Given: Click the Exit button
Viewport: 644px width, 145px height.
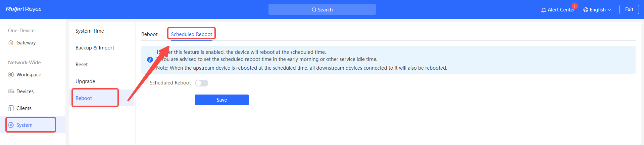Looking at the screenshot, I should coord(629,9).
